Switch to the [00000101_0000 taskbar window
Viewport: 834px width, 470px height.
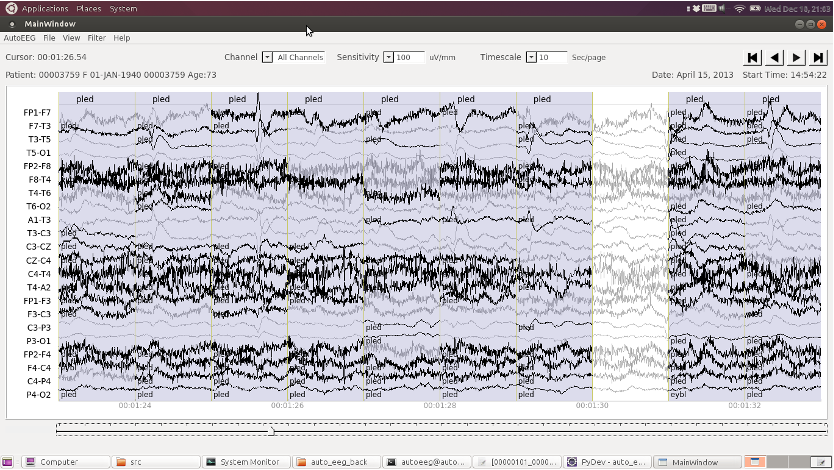click(518, 462)
